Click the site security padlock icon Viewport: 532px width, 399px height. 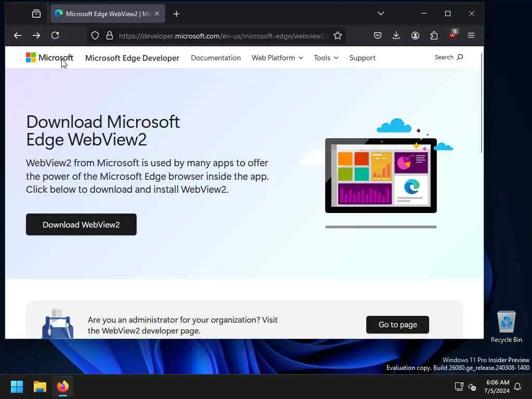tap(109, 36)
